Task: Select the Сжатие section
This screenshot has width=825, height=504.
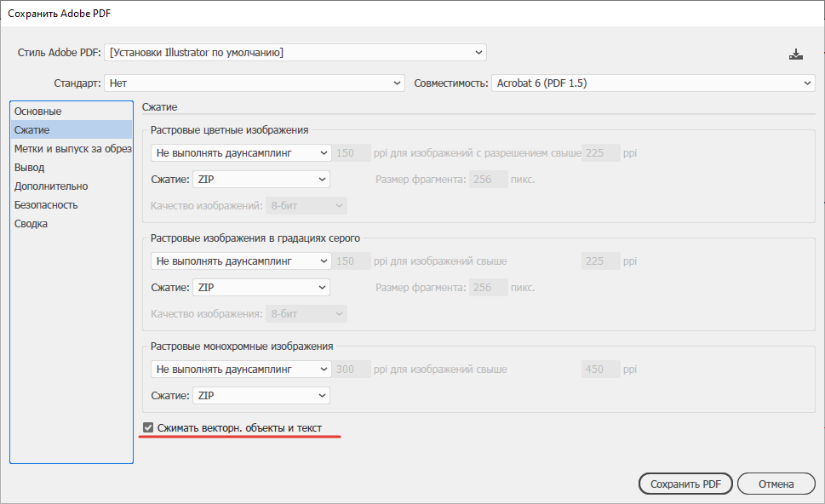Action: pos(72,130)
